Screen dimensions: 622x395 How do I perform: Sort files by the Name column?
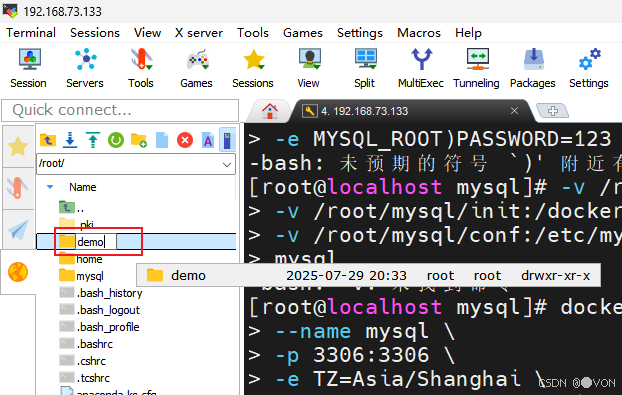(83, 187)
